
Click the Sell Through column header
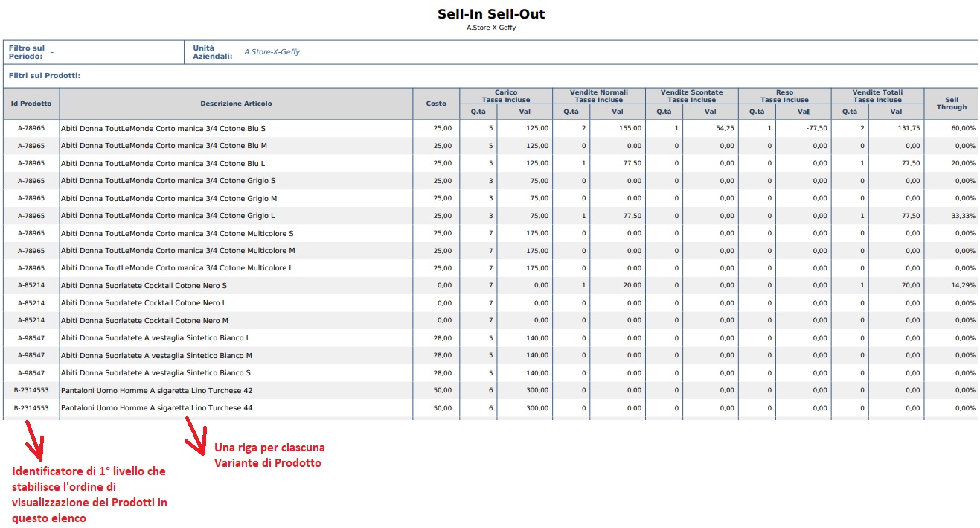[952, 104]
